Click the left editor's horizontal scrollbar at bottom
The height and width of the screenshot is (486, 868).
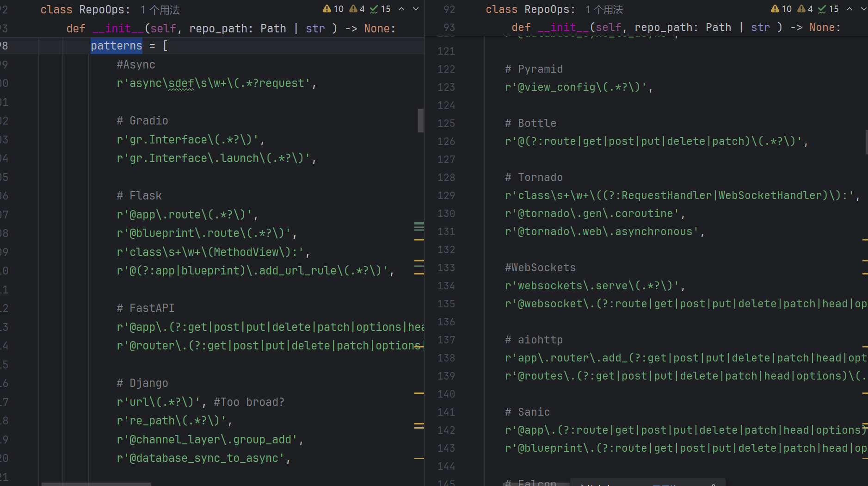click(96, 484)
